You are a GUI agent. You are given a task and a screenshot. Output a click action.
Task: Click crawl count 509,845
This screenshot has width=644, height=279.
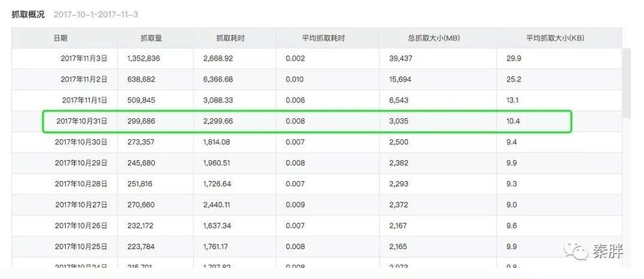point(142,100)
